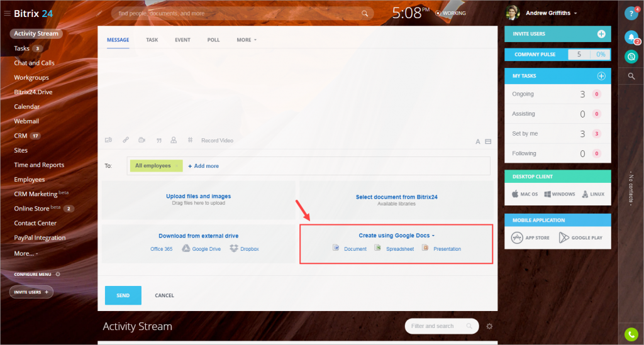The width and height of the screenshot is (644, 345).
Task: Click the green phone call icon
Action: [631, 334]
